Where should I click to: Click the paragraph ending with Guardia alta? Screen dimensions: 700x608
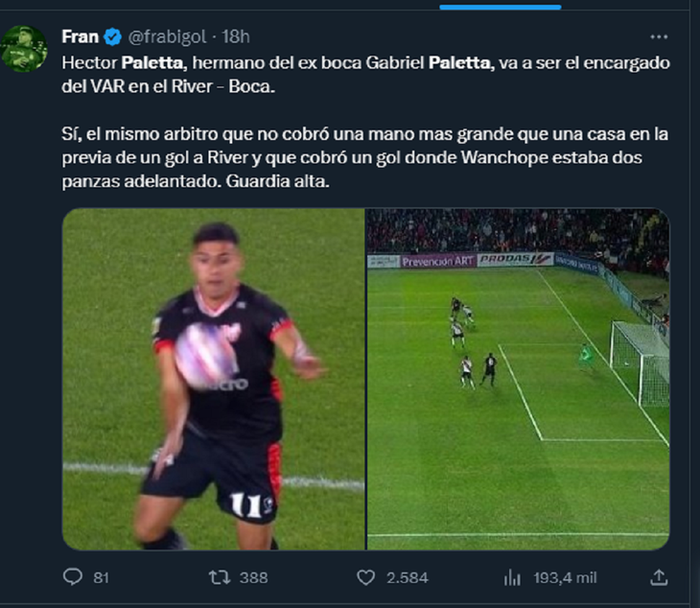pos(364,157)
